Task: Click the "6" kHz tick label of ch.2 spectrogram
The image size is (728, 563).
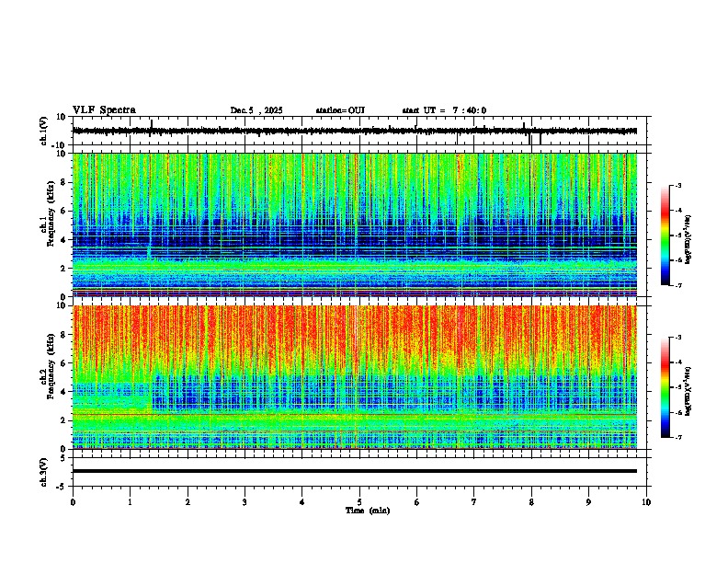Action: pyautogui.click(x=63, y=363)
